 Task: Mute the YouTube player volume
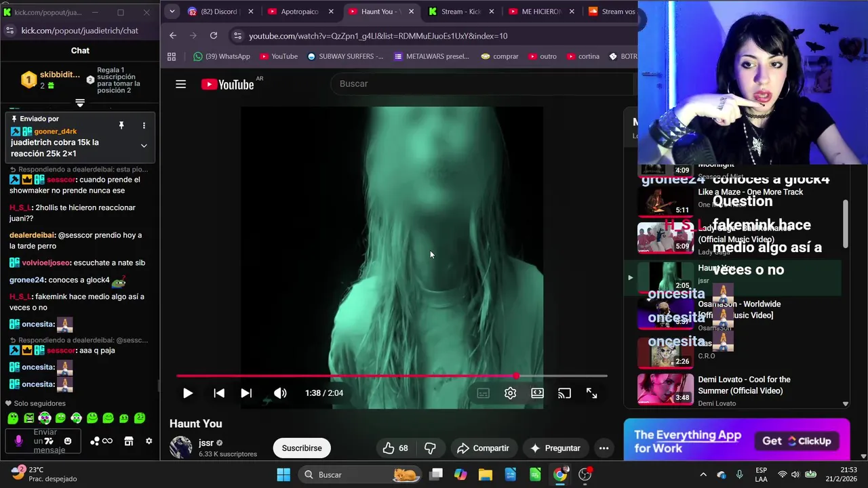tap(280, 393)
